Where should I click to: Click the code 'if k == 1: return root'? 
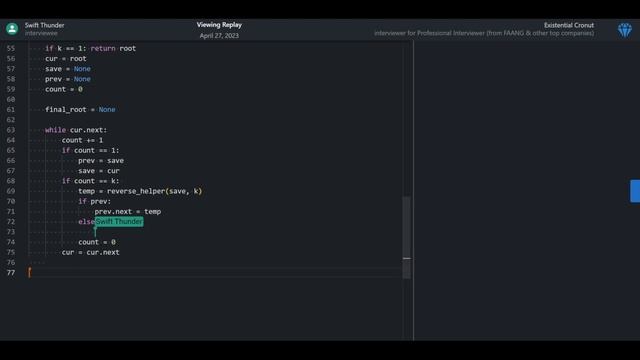coord(90,48)
